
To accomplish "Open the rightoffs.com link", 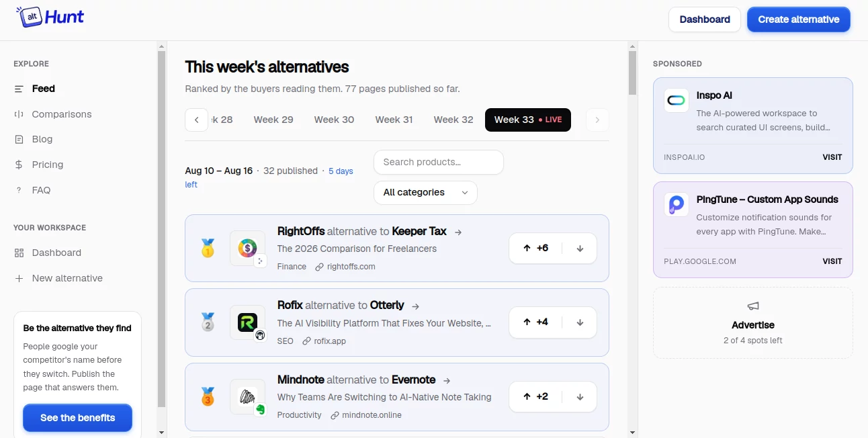I will pos(345,267).
